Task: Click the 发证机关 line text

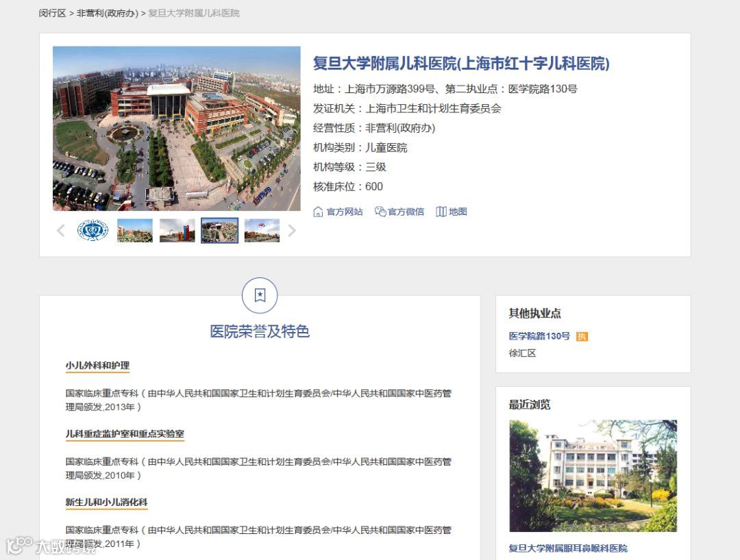Action: [x=407, y=108]
